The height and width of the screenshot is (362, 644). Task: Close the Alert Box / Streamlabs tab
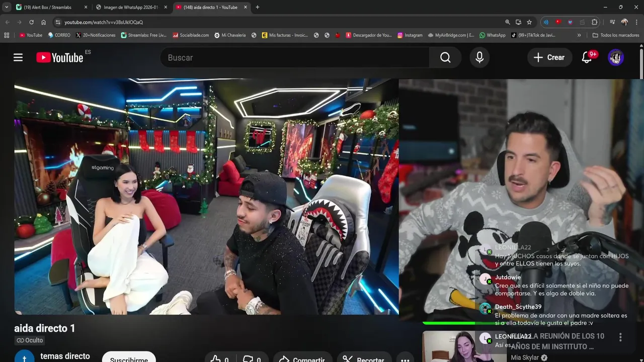click(86, 7)
